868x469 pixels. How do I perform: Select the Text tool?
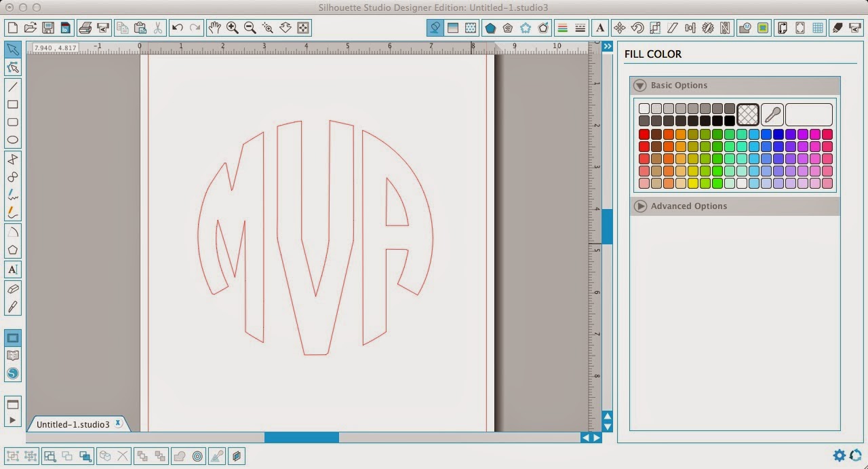pos(12,269)
